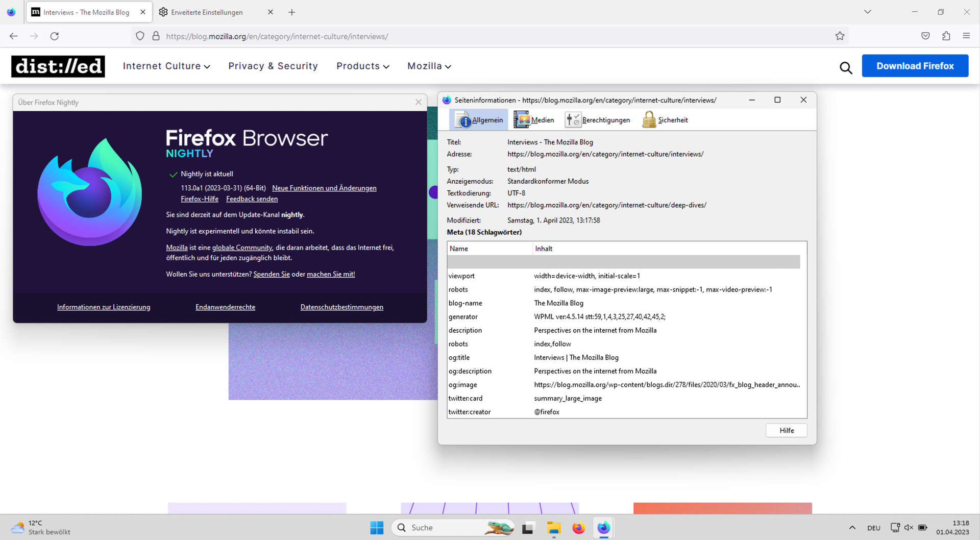The image size is (980, 540).
Task: Click the bookmark star icon
Action: pos(840,36)
